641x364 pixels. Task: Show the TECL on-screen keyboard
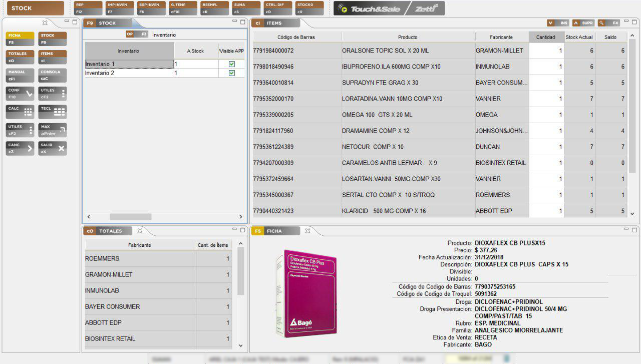(53, 112)
